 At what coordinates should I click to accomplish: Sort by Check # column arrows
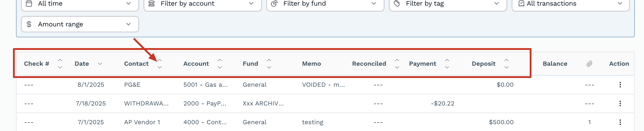tap(60, 64)
